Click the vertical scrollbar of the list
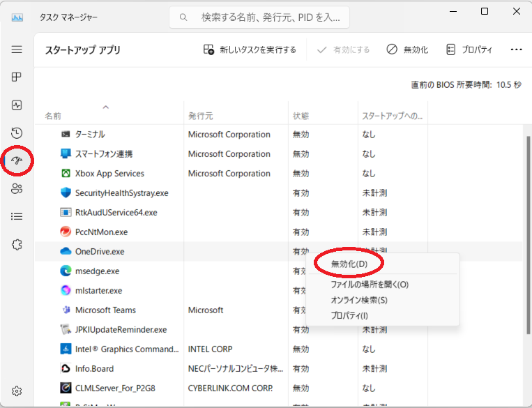 click(x=528, y=234)
